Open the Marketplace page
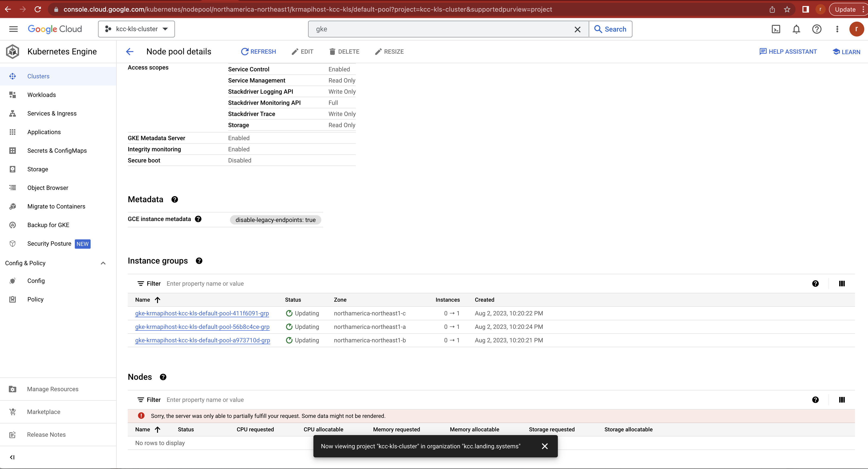The width and height of the screenshot is (868, 469). tap(44, 412)
